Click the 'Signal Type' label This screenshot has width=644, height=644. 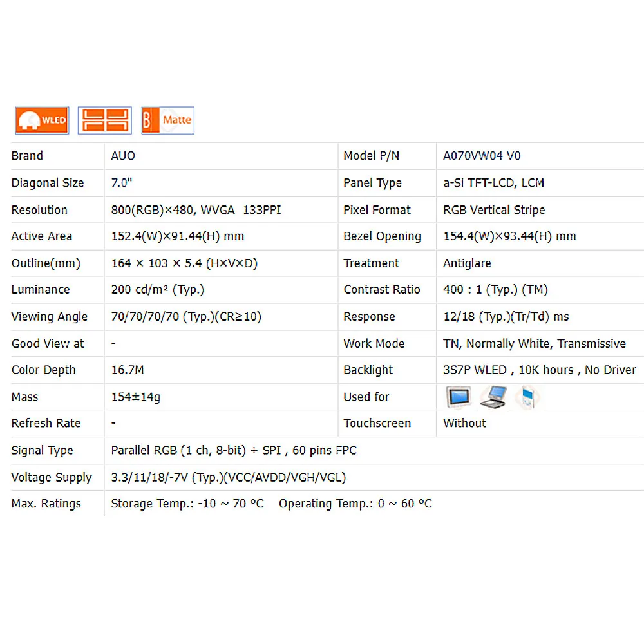point(43,451)
